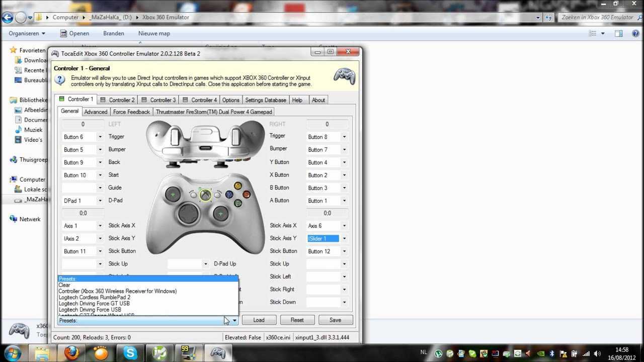
Task: Collapse the Presets dropdown arrow
Action: (x=234, y=320)
